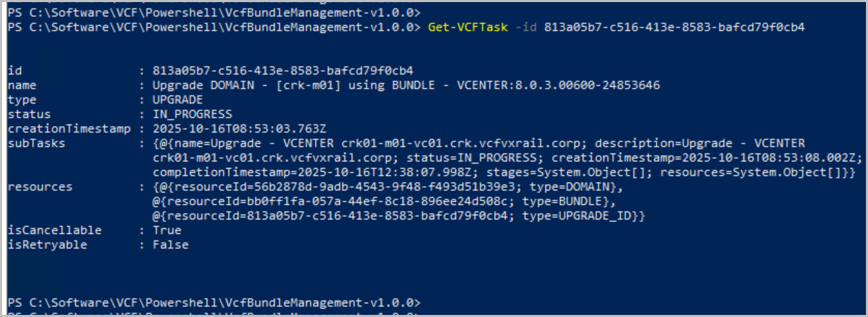
Task: Click the task ID typed after -id
Action: 673,28
